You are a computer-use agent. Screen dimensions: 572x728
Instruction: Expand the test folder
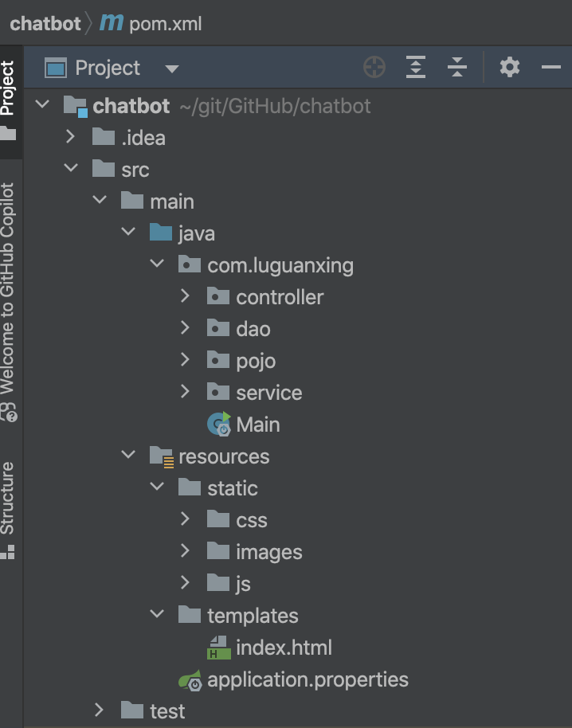coord(99,710)
